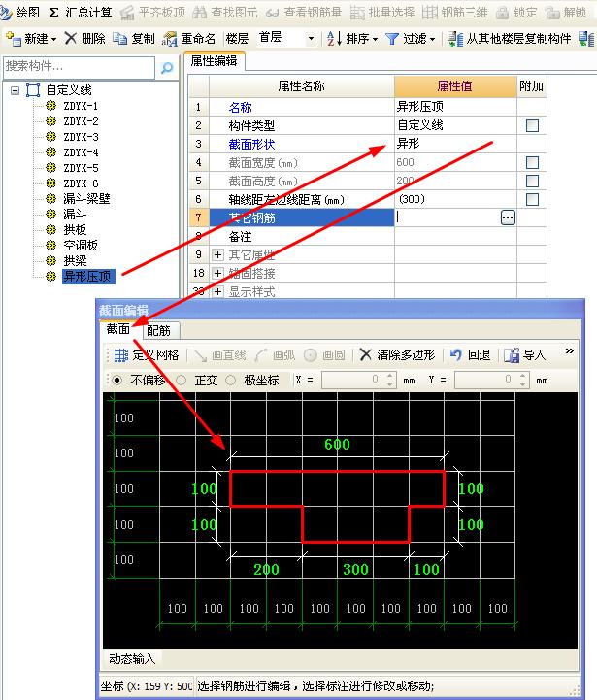
Task: Click the 删除 X icon
Action: coord(71,38)
